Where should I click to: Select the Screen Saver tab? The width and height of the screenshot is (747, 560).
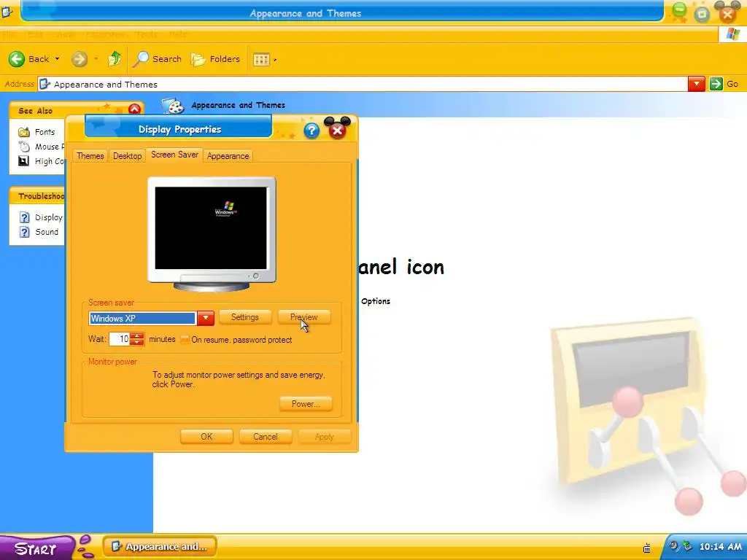tap(175, 155)
